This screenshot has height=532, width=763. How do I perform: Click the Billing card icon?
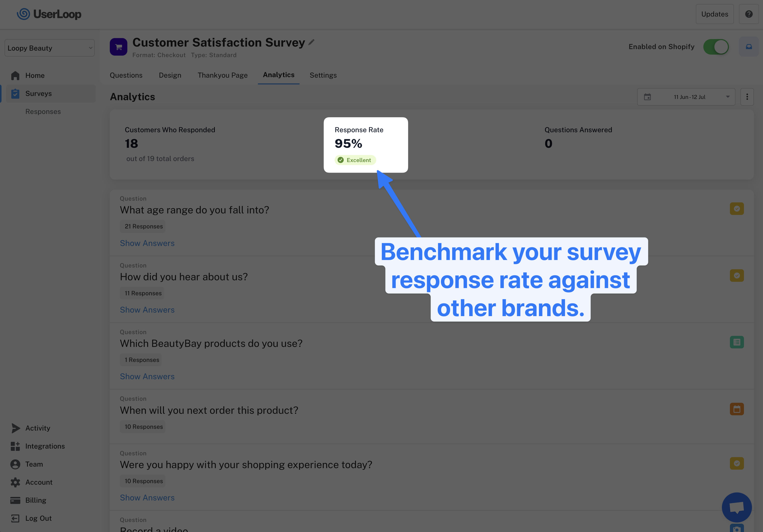(15, 500)
